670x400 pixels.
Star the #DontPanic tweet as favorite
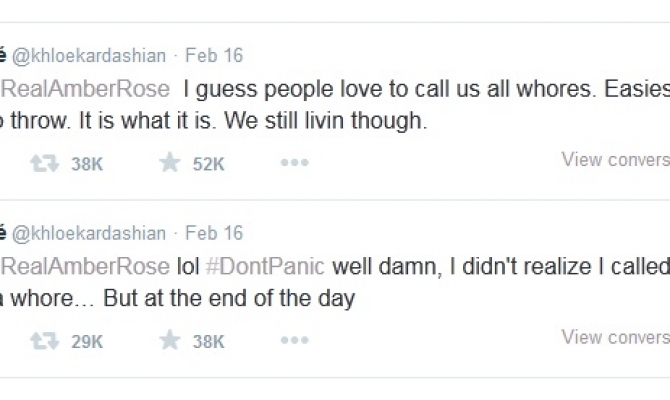pyautogui.click(x=170, y=341)
